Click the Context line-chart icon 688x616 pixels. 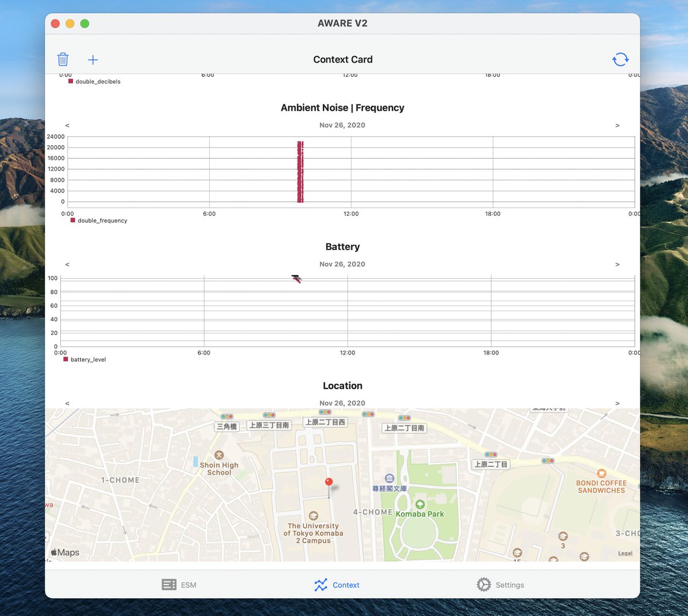[x=320, y=584]
